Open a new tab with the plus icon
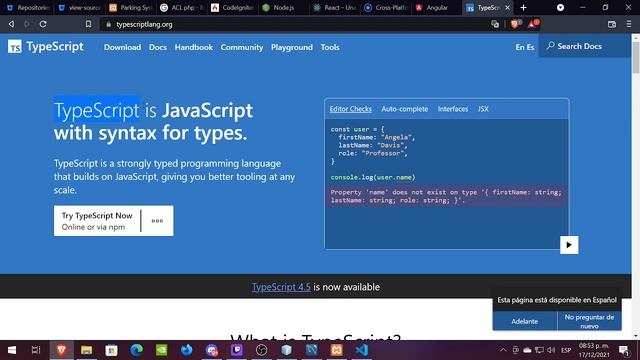This screenshot has height=360, width=640. point(523,7)
